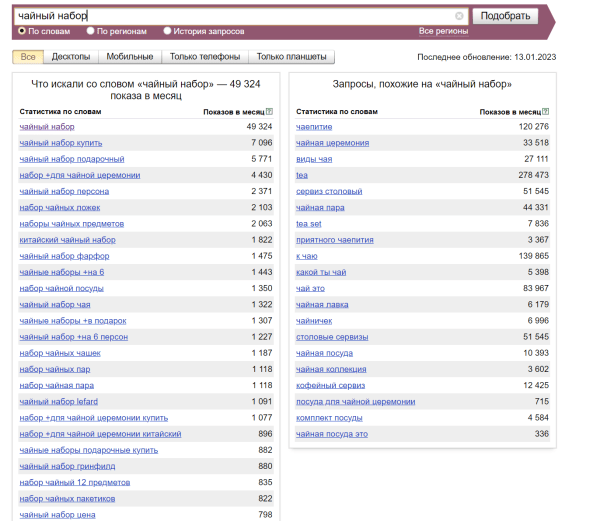
Task: Click the 'кофейный сервиз' query link
Action: pyautogui.click(x=328, y=386)
